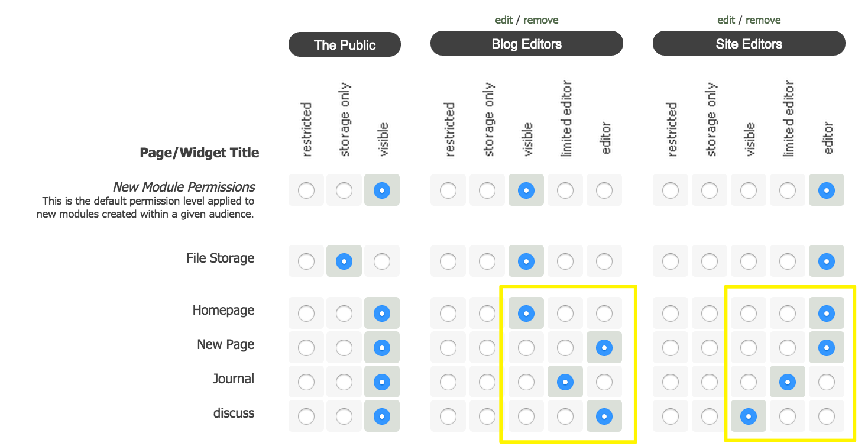Select The Public audience header

[345, 45]
